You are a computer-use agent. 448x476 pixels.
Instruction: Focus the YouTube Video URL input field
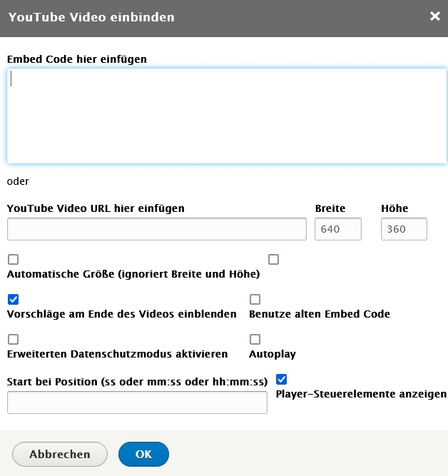click(157, 229)
